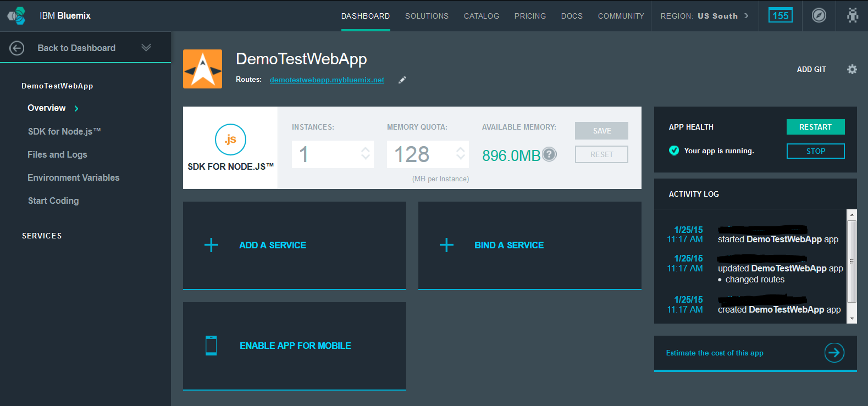
Task: Click the 'changed routes' log detail
Action: [x=755, y=280]
